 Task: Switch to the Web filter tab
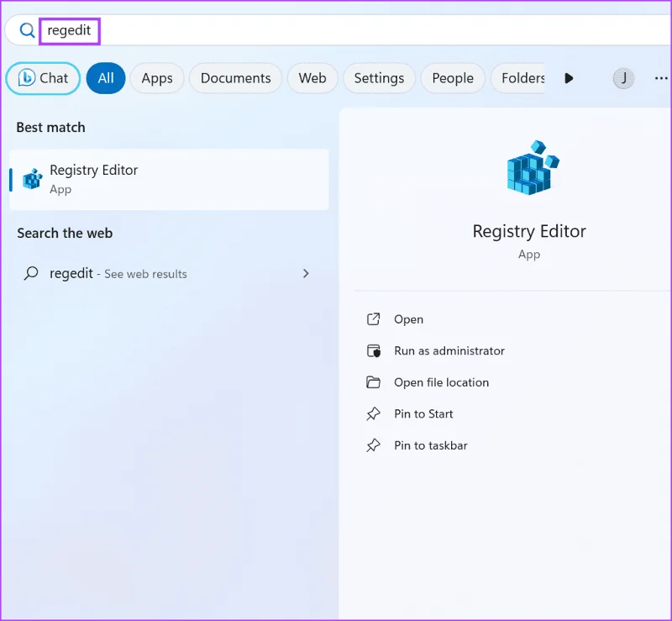pos(312,78)
